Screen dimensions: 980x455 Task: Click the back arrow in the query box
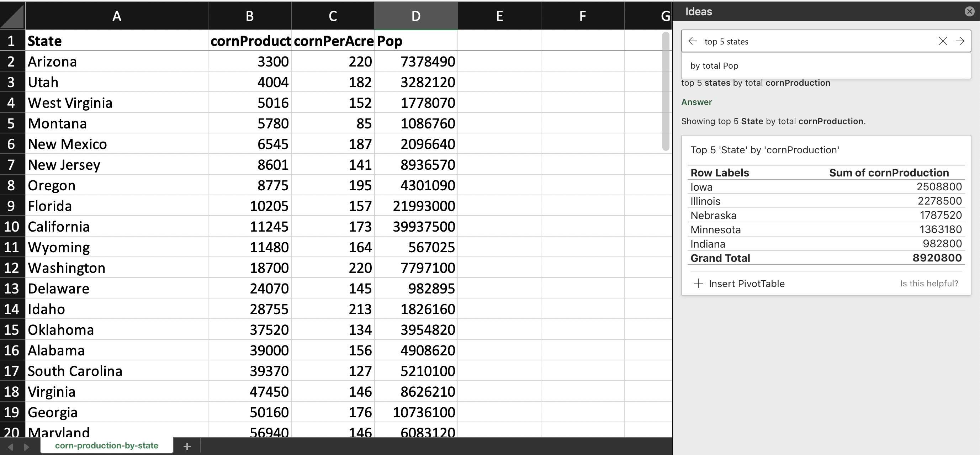(692, 41)
